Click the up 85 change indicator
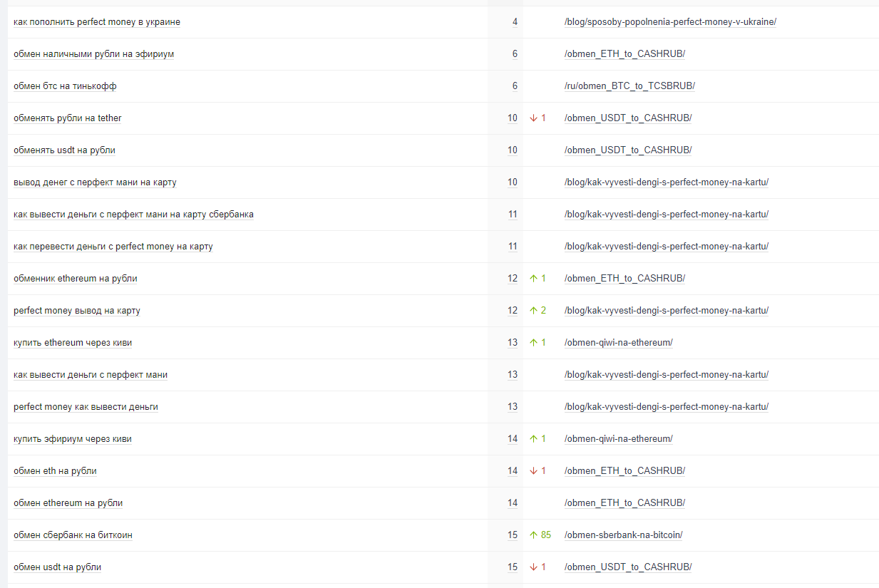The height and width of the screenshot is (588, 879). point(540,535)
